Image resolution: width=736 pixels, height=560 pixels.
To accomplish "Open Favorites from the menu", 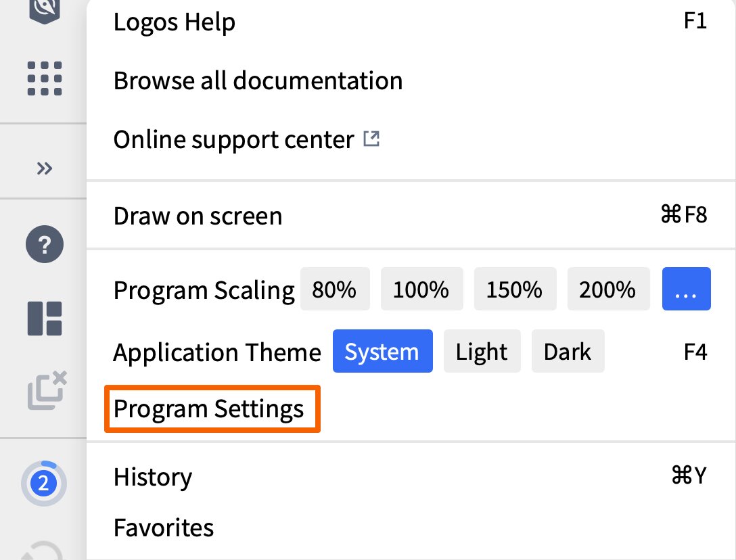I will [x=163, y=527].
